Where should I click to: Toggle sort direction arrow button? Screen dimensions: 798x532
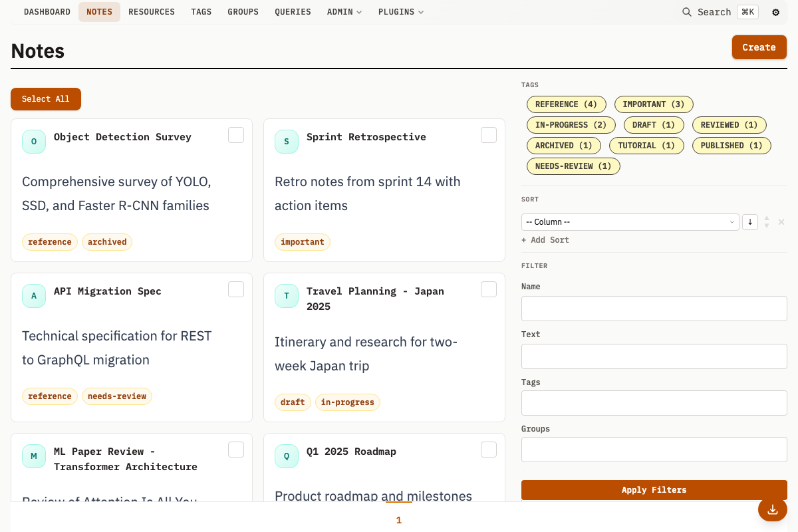point(749,222)
